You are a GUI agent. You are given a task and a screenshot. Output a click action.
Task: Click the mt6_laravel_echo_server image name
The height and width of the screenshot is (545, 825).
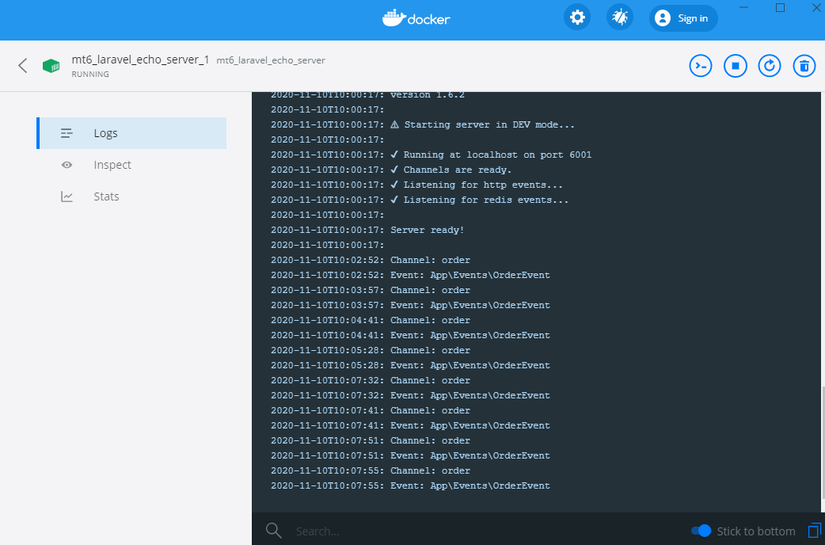pyautogui.click(x=270, y=60)
